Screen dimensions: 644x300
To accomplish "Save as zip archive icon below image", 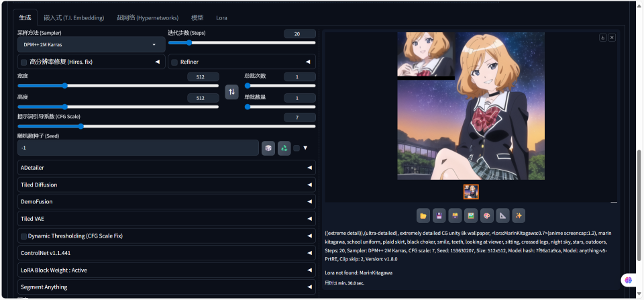I will tap(455, 215).
